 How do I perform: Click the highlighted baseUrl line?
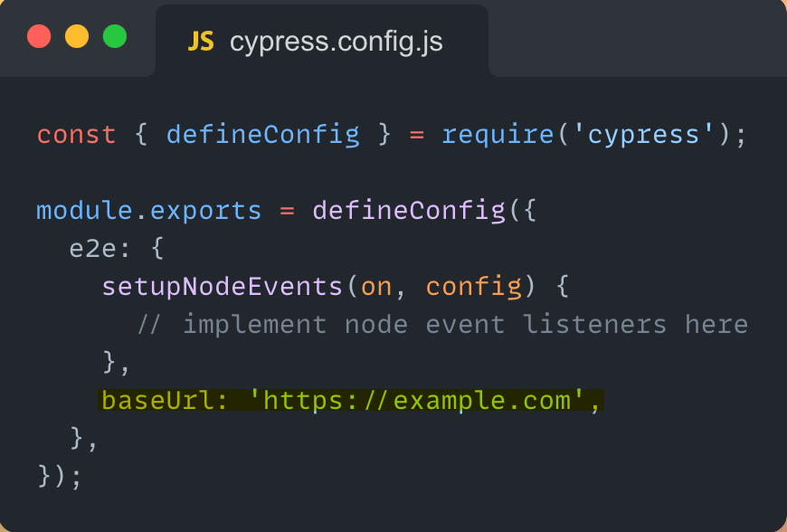coord(353,400)
